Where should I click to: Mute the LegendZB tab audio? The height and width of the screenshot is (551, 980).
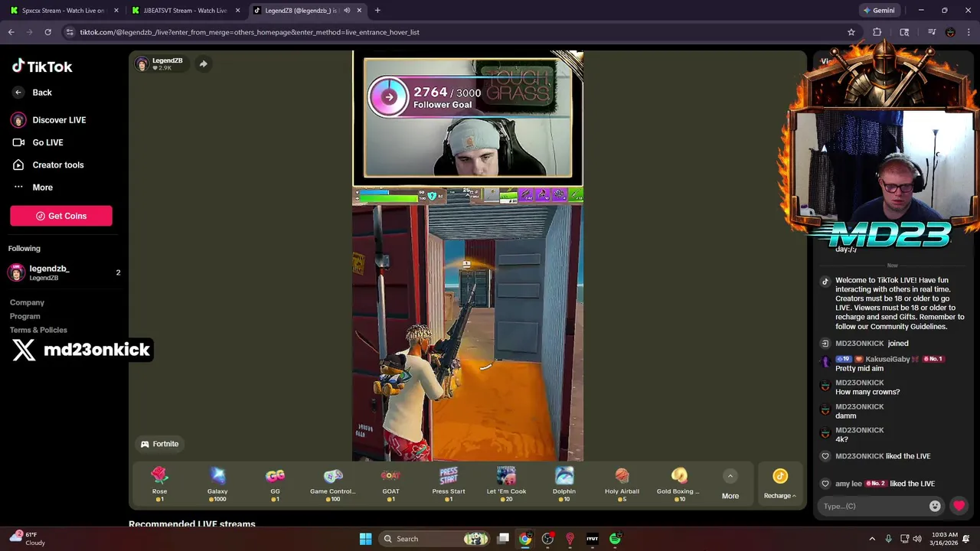point(347,11)
